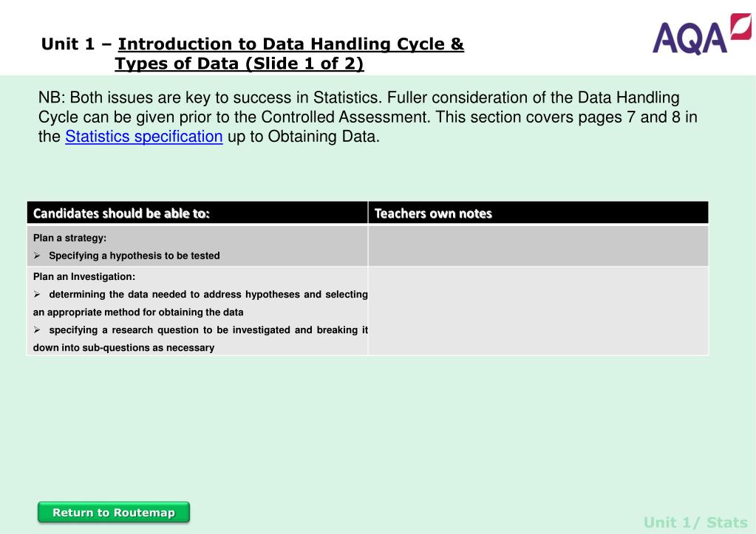Click the Types of Data (Slide 1 of 2) heading
Screen dimensions: 756x534
239,64
